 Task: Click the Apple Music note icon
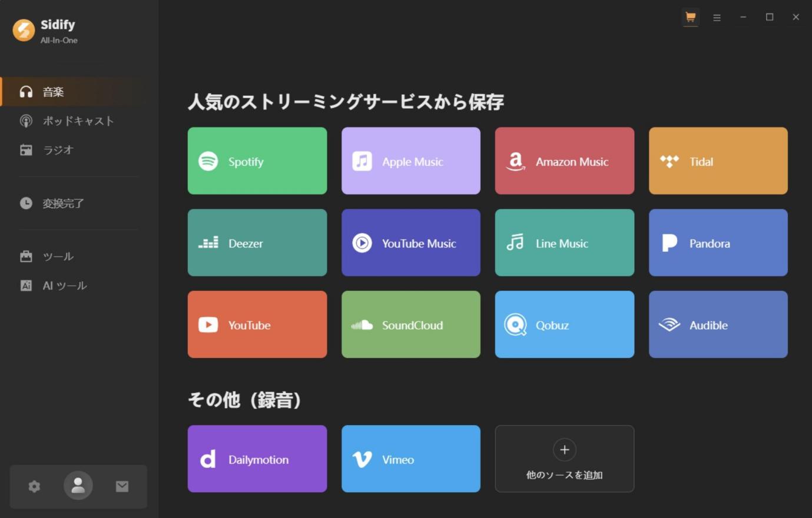(x=362, y=161)
